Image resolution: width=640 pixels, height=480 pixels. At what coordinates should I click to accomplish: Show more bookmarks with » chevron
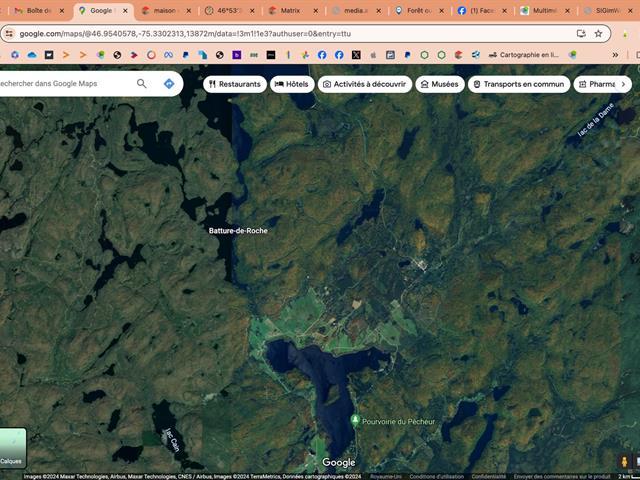click(615, 55)
